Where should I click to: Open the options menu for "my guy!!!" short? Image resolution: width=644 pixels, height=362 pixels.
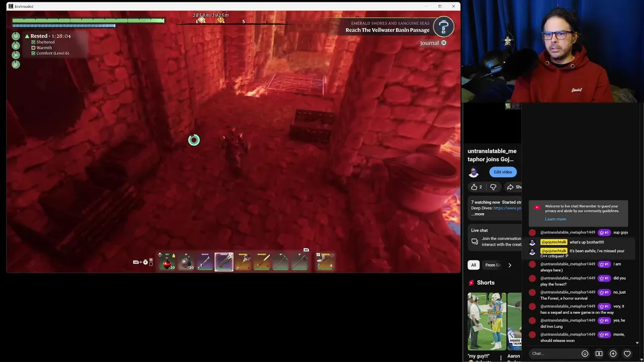click(x=501, y=358)
